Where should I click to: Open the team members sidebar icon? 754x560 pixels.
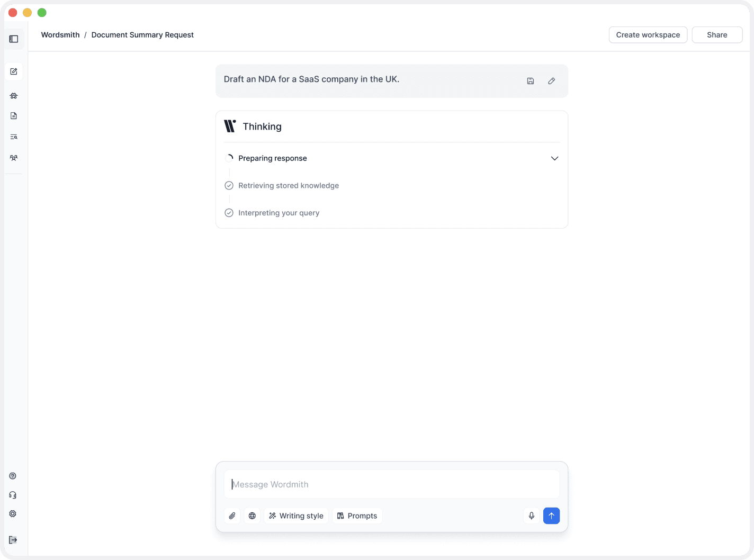14,158
